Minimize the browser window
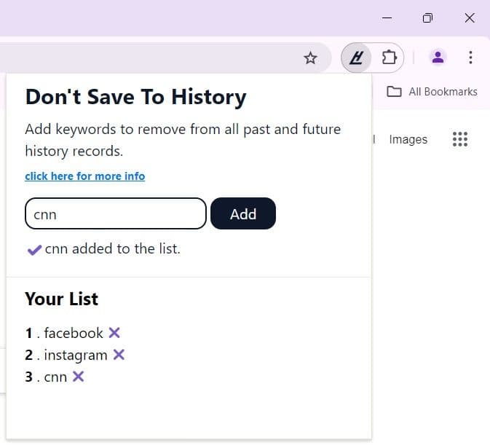Viewport: 490px width, 448px height. coord(386,17)
